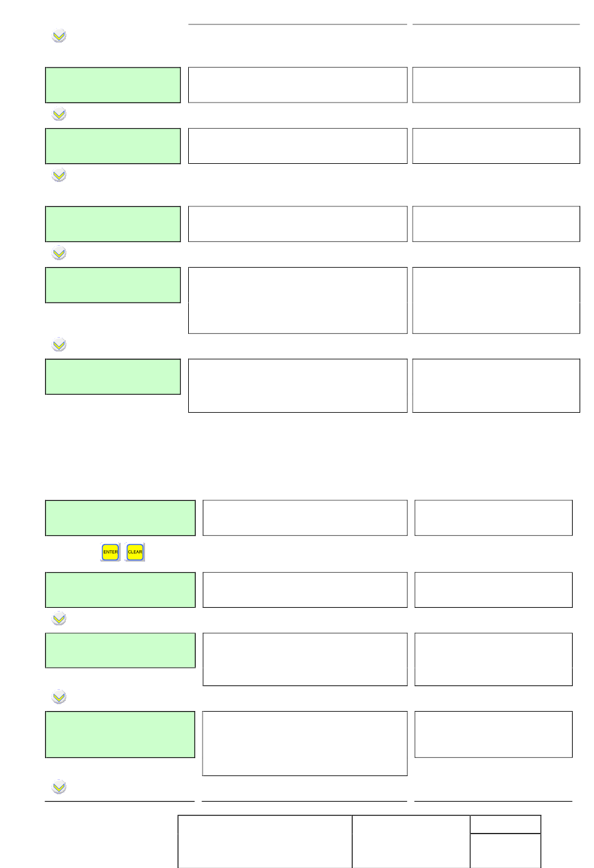The width and height of the screenshot is (594, 868).
Task: Click the chevron above the tallest bottom green display
Action: pyautogui.click(x=59, y=697)
